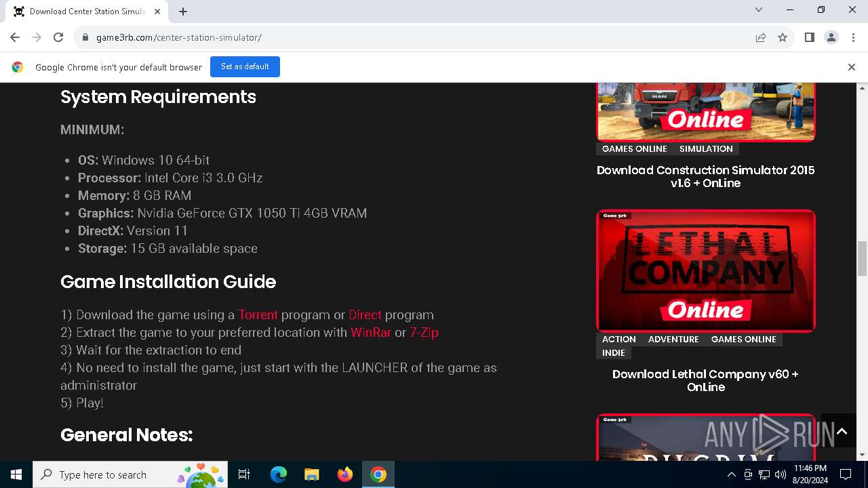Open the volume tray icon

[x=781, y=474]
